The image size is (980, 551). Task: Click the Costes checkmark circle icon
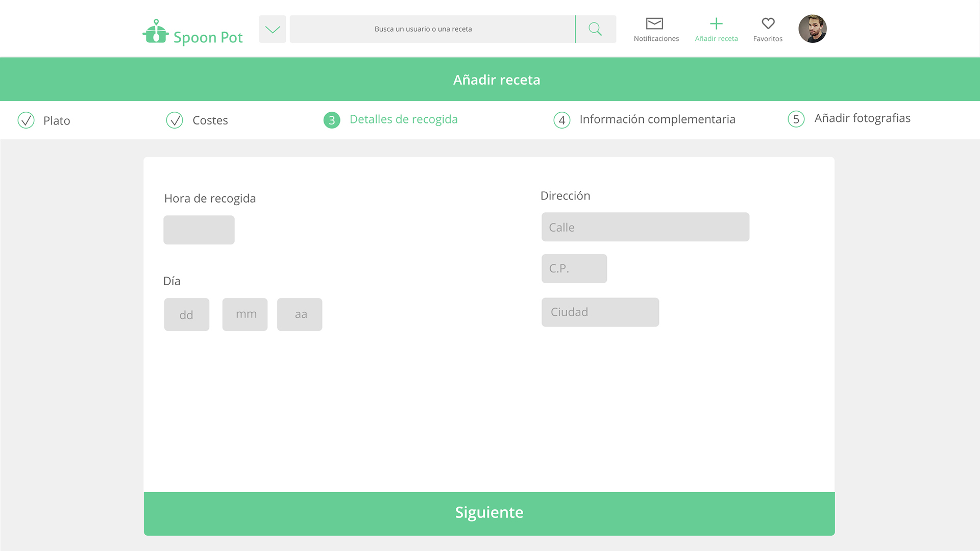175,120
